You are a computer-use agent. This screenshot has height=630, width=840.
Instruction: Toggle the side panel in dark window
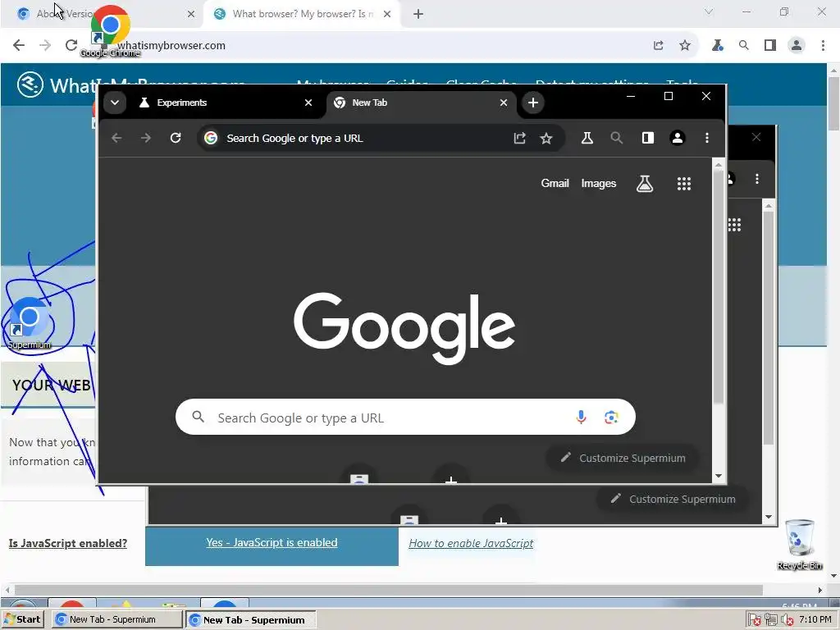(x=648, y=138)
